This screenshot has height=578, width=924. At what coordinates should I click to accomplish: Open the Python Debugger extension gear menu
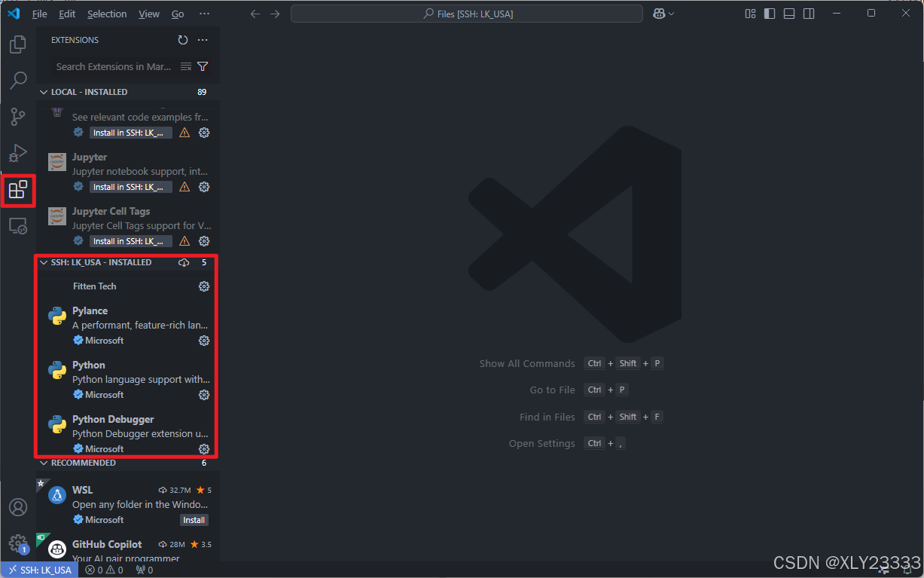(203, 448)
